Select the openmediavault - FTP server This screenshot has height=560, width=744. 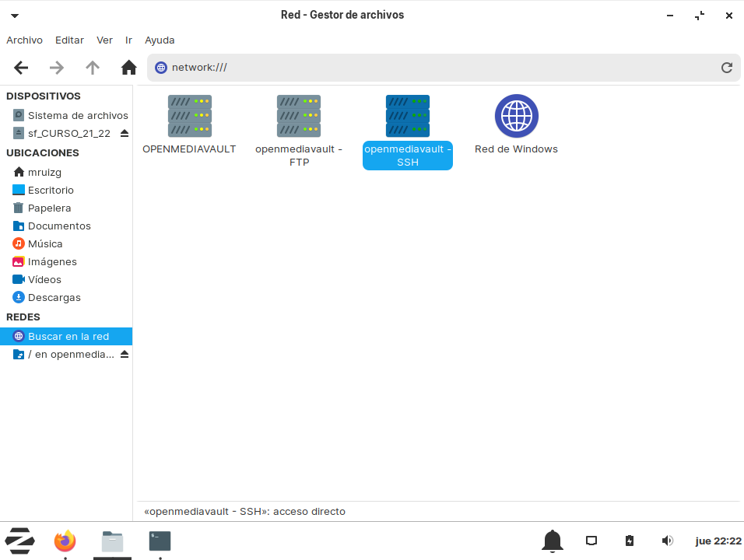(299, 117)
